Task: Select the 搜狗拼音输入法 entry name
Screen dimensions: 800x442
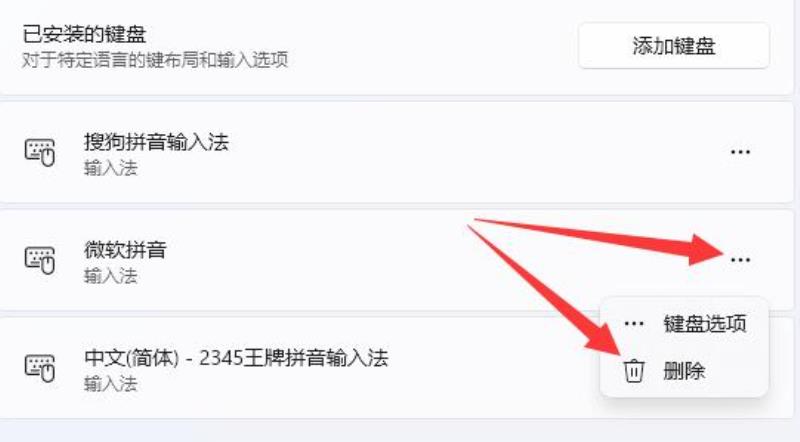Action: coord(156,142)
